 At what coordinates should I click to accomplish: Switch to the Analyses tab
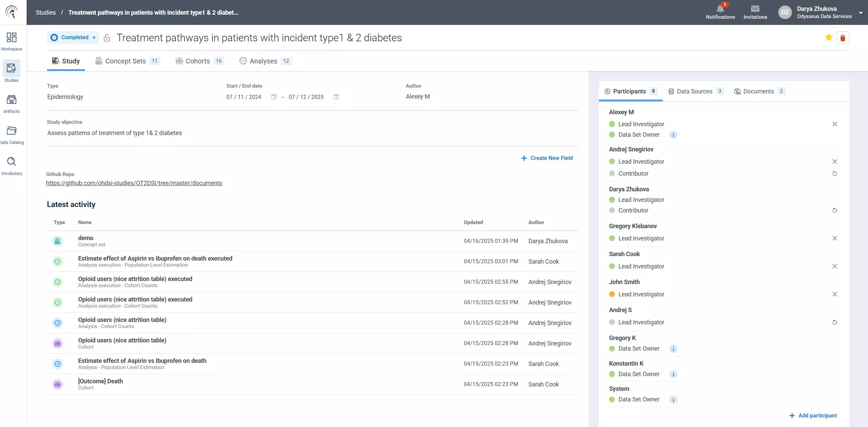[265, 61]
